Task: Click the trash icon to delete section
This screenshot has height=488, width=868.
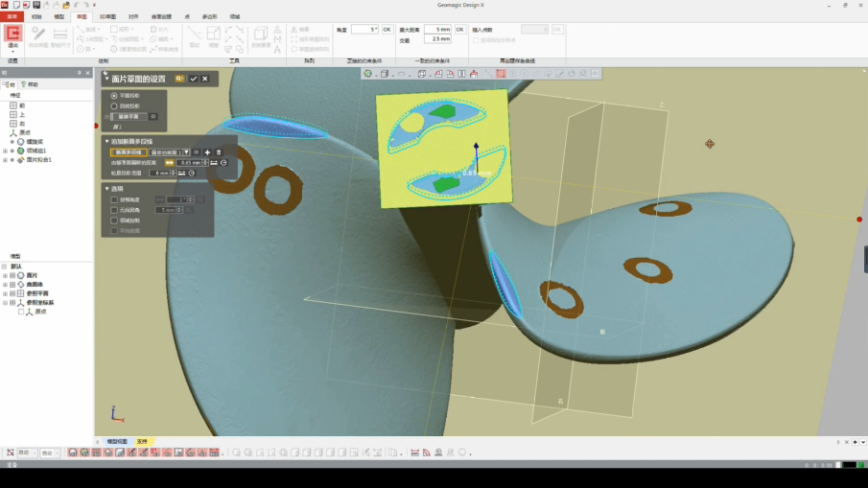Action: [218, 151]
